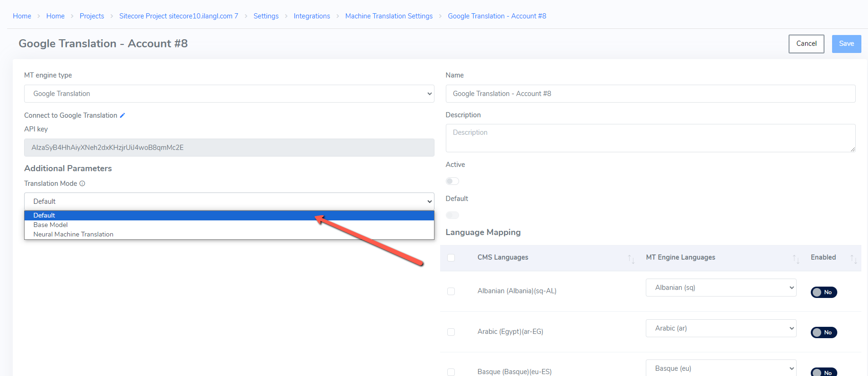Viewport: 868px width, 376px height.
Task: Click the Language Mapping heading
Action: click(x=483, y=232)
